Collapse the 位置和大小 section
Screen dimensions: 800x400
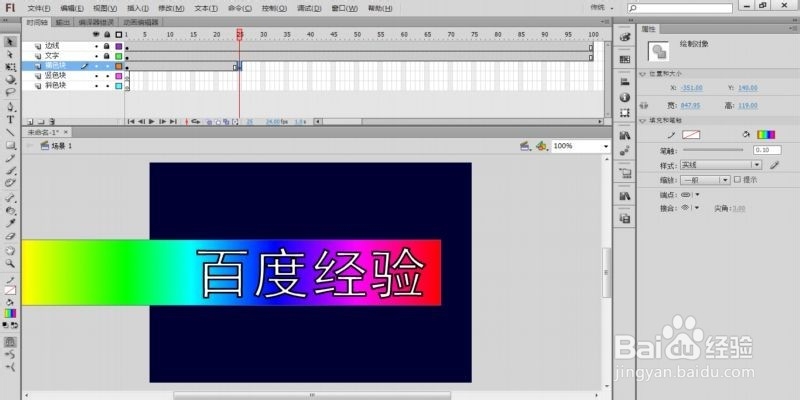pyautogui.click(x=643, y=73)
